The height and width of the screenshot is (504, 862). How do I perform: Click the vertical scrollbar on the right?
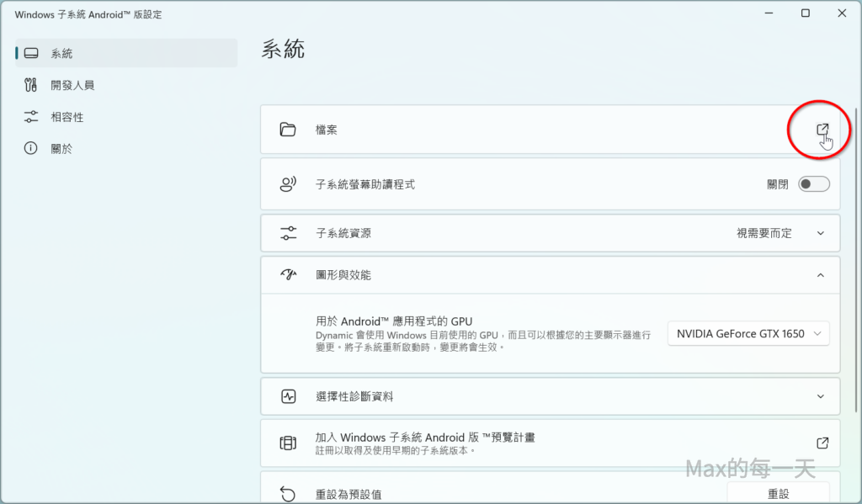[856, 259]
